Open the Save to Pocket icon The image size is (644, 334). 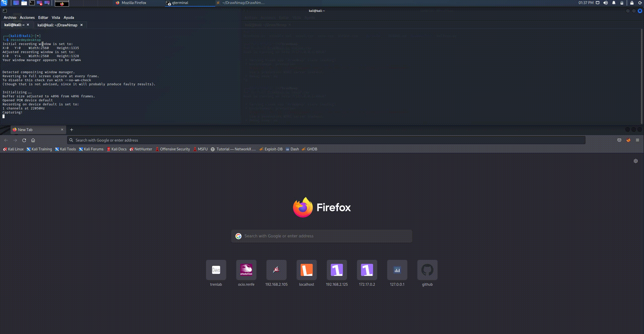pos(619,140)
